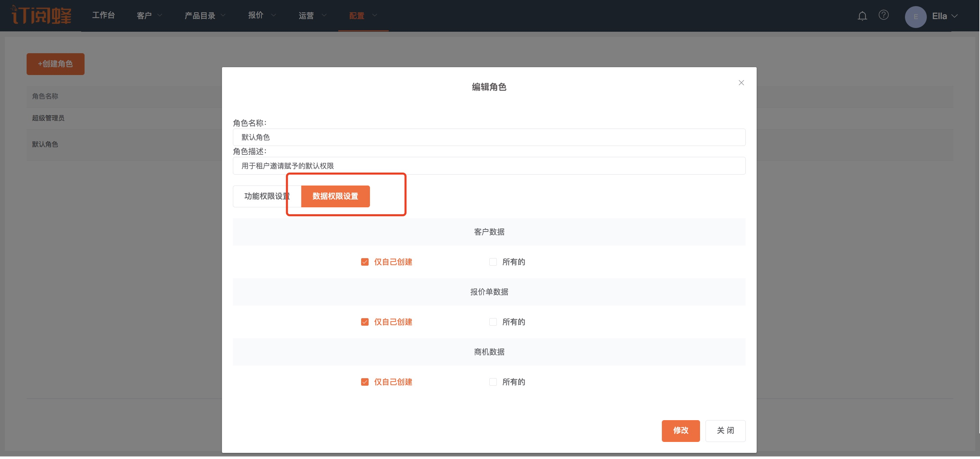The image size is (980, 459).
Task: Click the 修改 button
Action: 680,430
